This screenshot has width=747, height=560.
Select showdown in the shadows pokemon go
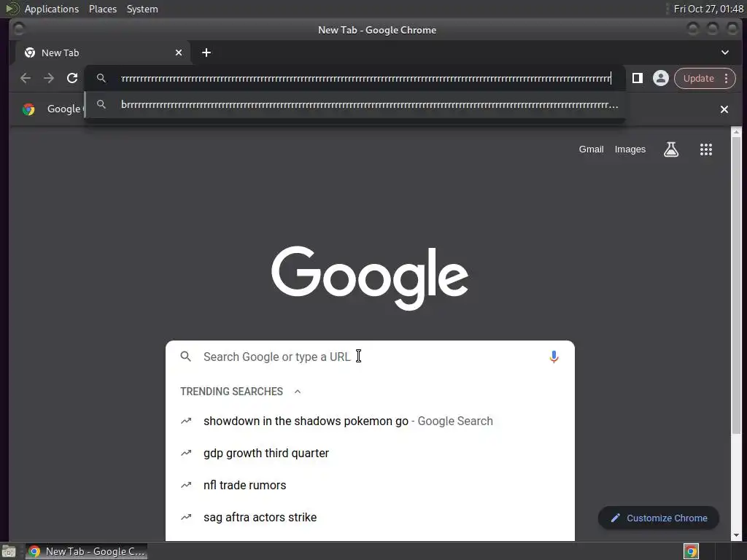coord(370,421)
